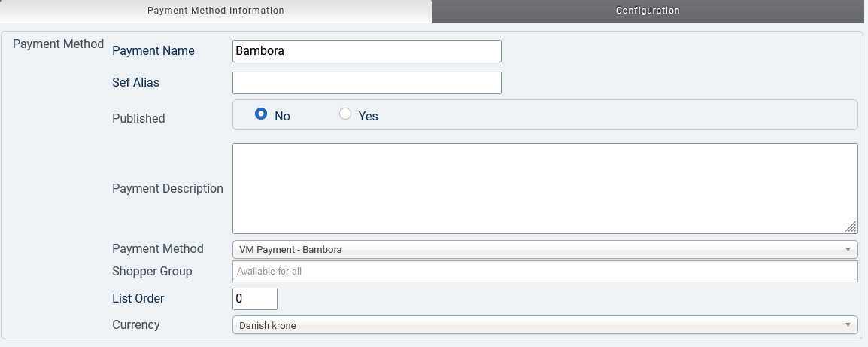Click the Payment Name label
The width and height of the screenshot is (868, 347).
tap(153, 51)
